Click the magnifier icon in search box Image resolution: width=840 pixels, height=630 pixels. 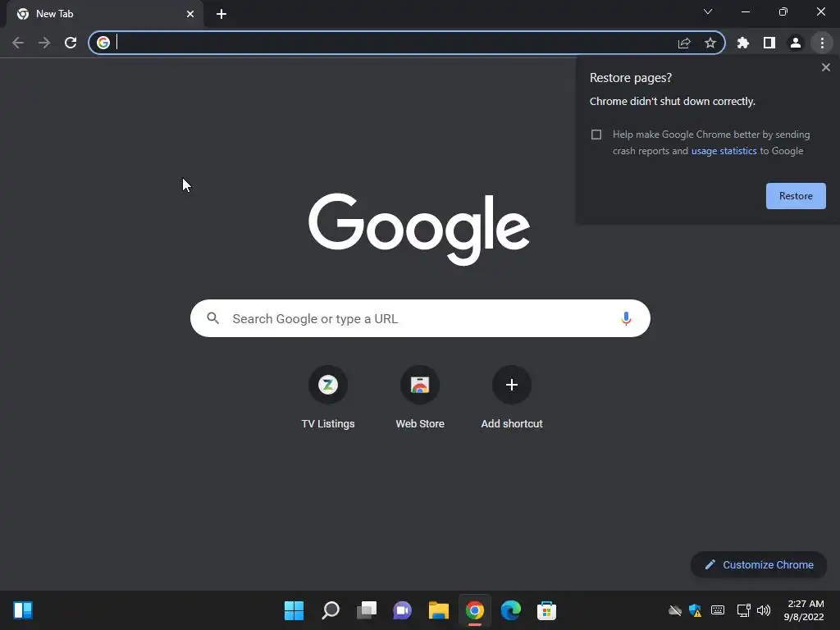tap(212, 318)
